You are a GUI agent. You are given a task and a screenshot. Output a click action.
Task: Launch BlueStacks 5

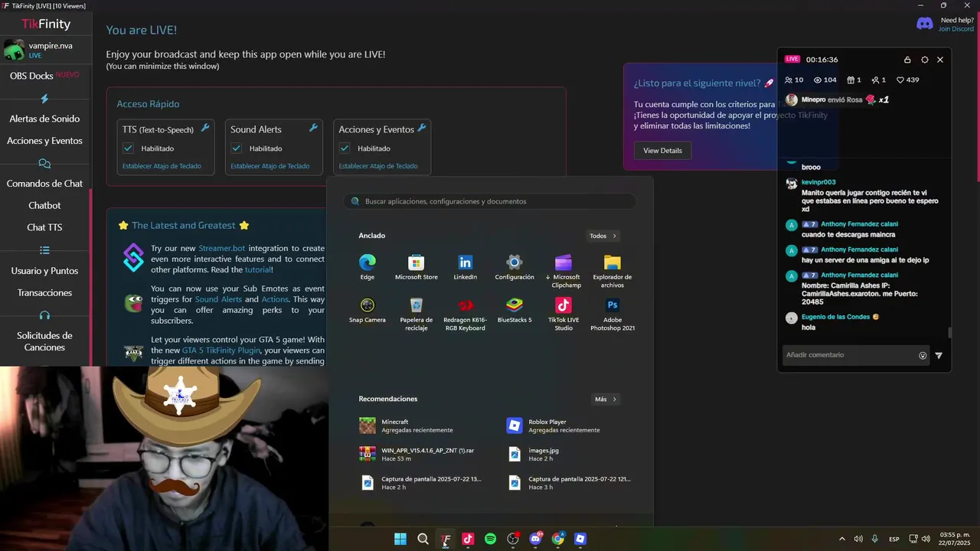click(514, 310)
